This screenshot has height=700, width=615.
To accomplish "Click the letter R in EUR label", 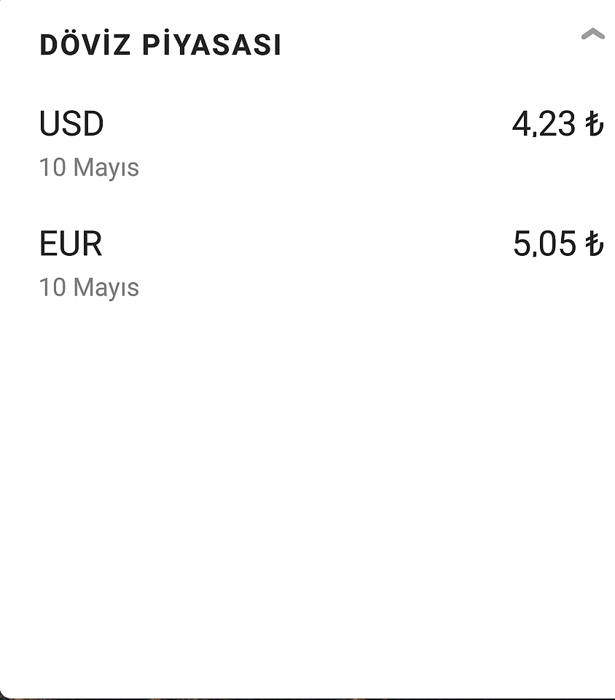I will (91, 244).
